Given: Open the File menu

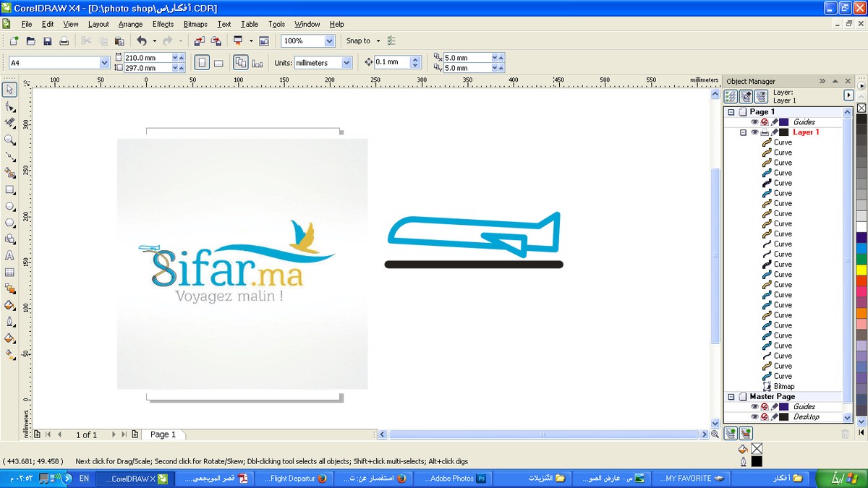Looking at the screenshot, I should click(27, 24).
